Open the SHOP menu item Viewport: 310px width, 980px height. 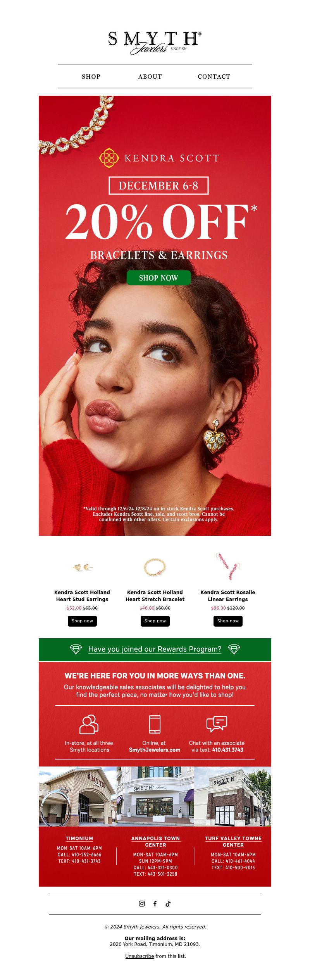91,76
